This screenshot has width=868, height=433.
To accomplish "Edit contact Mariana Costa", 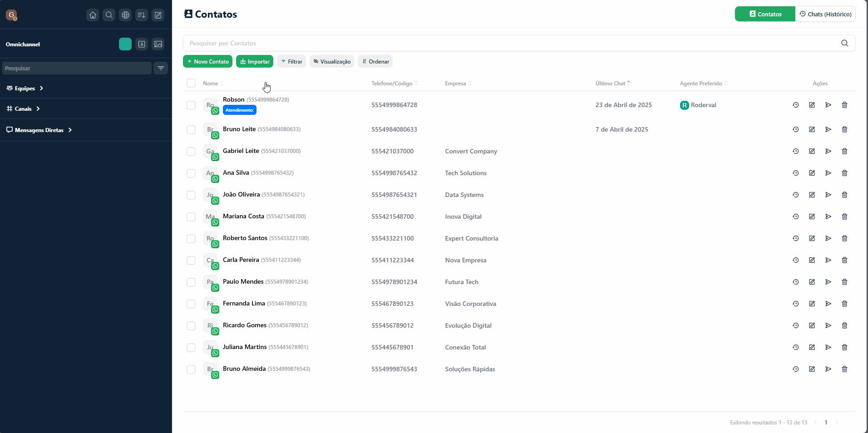I will point(812,216).
